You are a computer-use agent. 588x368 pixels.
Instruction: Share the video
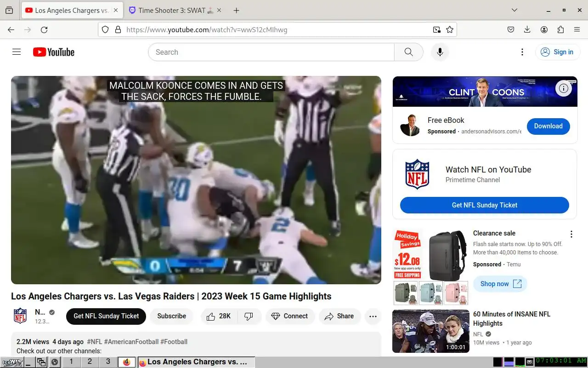(339, 316)
